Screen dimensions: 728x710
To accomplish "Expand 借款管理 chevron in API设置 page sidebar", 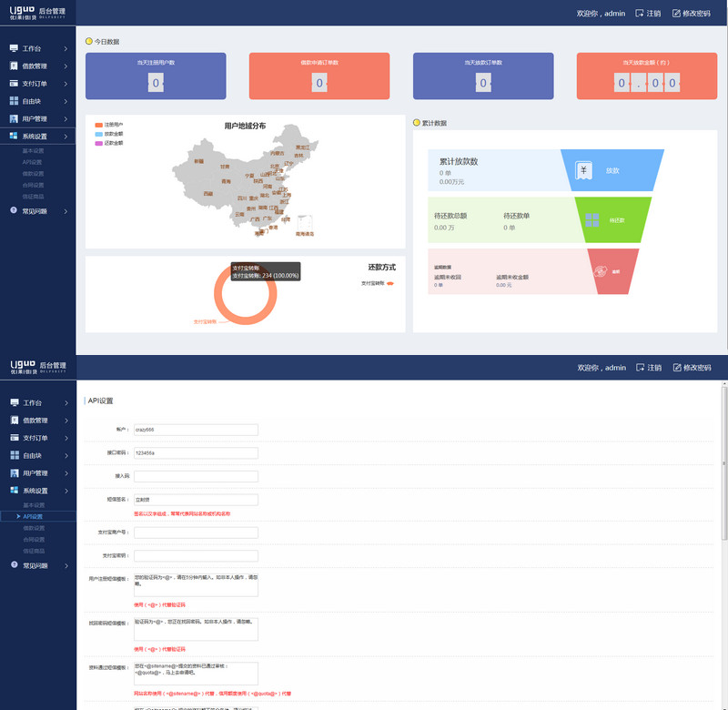I will click(x=66, y=421).
